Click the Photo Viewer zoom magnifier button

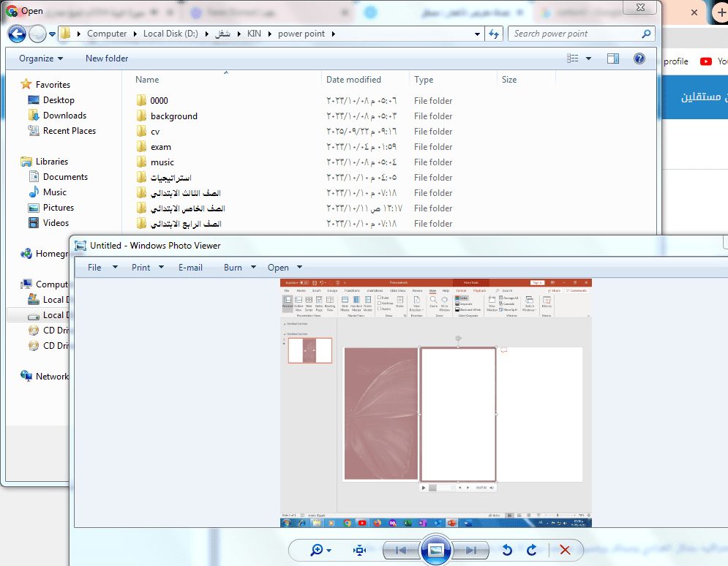click(320, 550)
